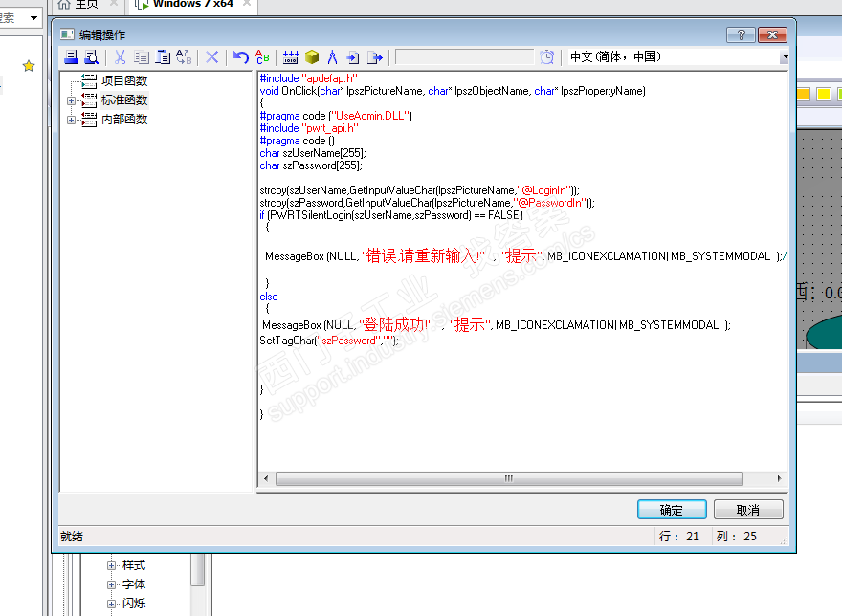Click the MessageBox line with 登陆成功!

[497, 325]
